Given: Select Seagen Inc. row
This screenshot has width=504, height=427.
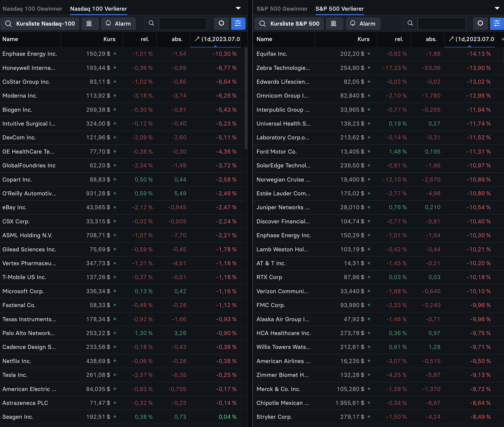Looking at the screenshot, I should 122,417.
